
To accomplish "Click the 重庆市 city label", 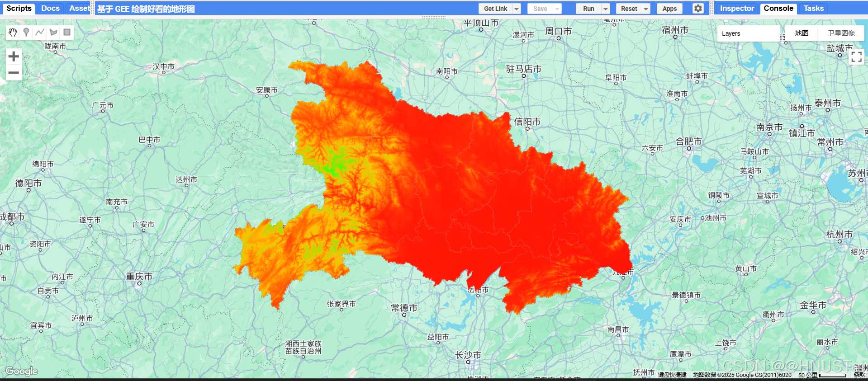I will tap(139, 276).
